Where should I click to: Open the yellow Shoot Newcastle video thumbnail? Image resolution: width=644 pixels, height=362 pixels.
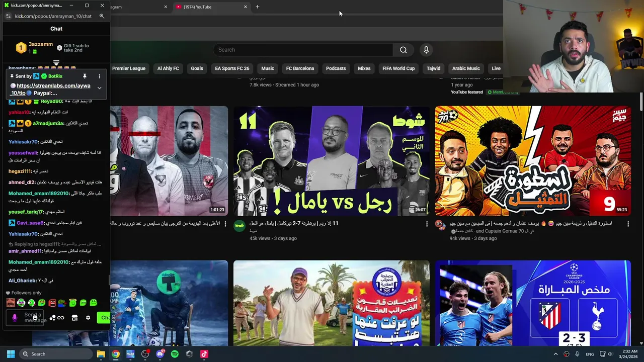click(x=332, y=161)
